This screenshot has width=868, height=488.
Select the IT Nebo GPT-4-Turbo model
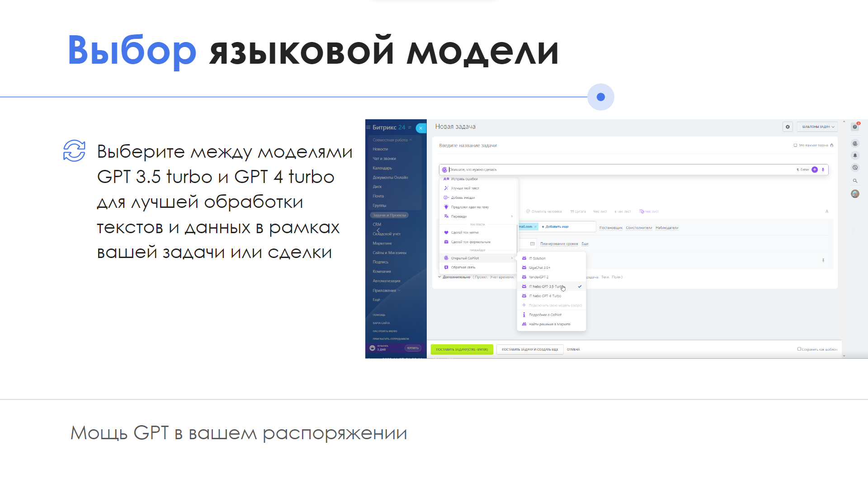[x=545, y=296]
